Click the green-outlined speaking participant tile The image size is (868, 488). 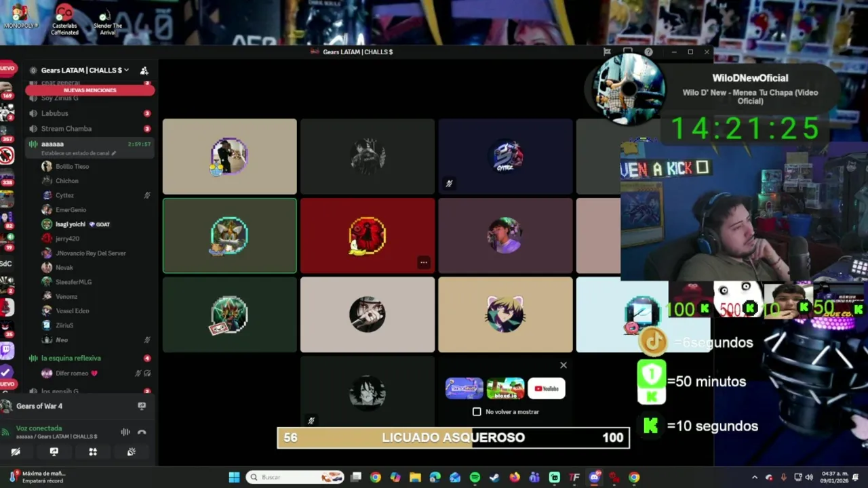[230, 236]
